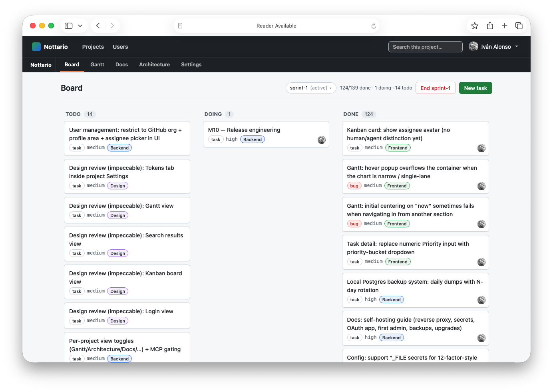Reload the page with the refresh icon

pos(374,26)
